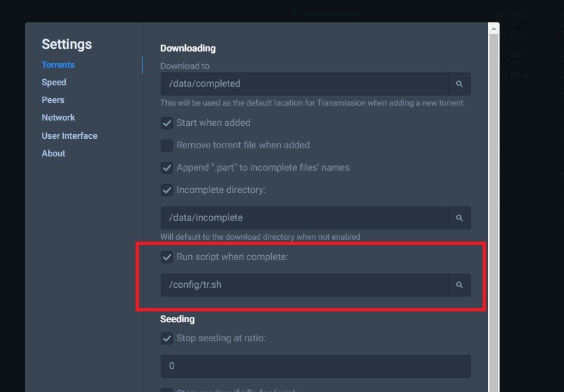Viewport: 564px width, 392px height.
Task: Click the scrollbar up arrow in Settings
Action: (493, 29)
